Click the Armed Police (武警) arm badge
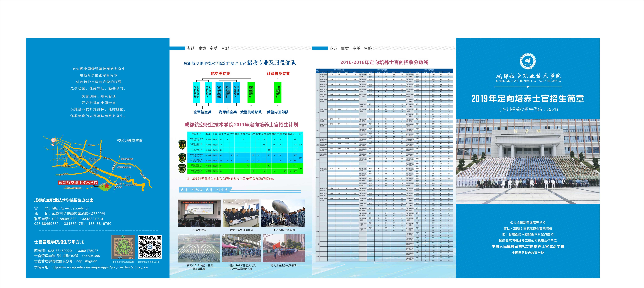The width and height of the screenshot is (644, 288). pyautogui.click(x=182, y=169)
